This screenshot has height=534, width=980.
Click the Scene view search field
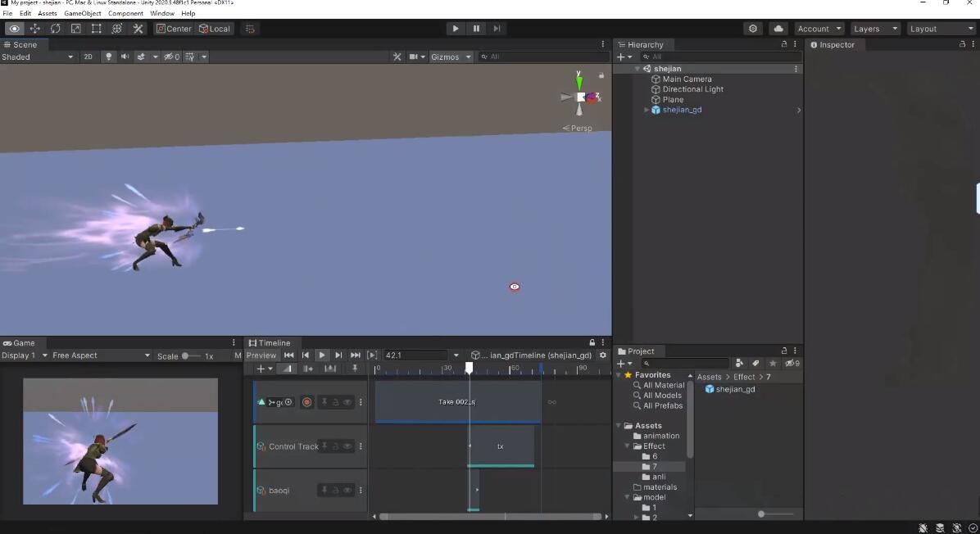pyautogui.click(x=542, y=57)
